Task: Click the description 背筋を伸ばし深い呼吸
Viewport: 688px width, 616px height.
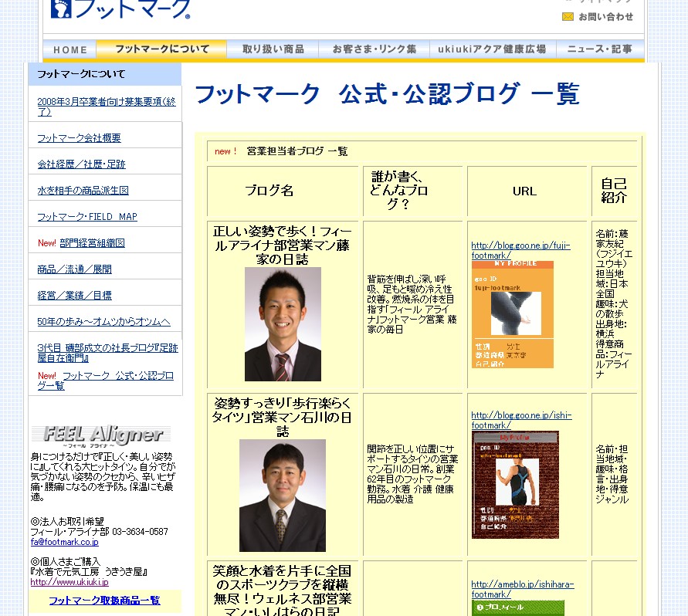Action: coord(412,304)
